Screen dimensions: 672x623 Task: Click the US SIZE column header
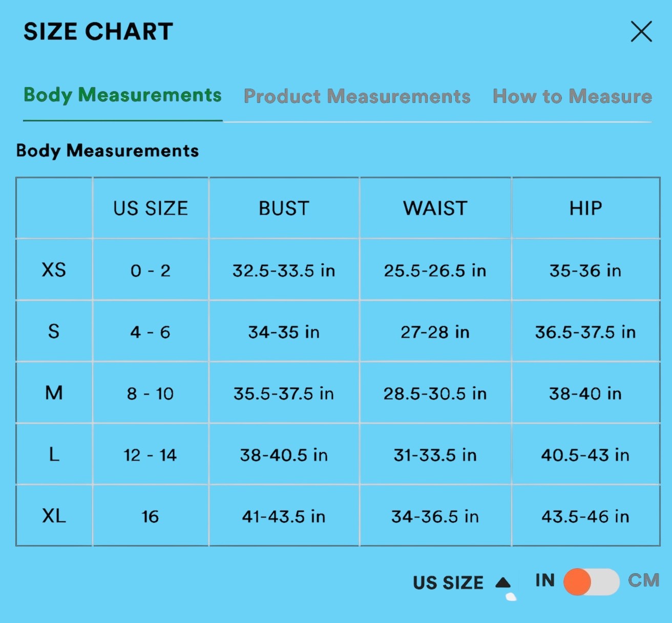[151, 209]
